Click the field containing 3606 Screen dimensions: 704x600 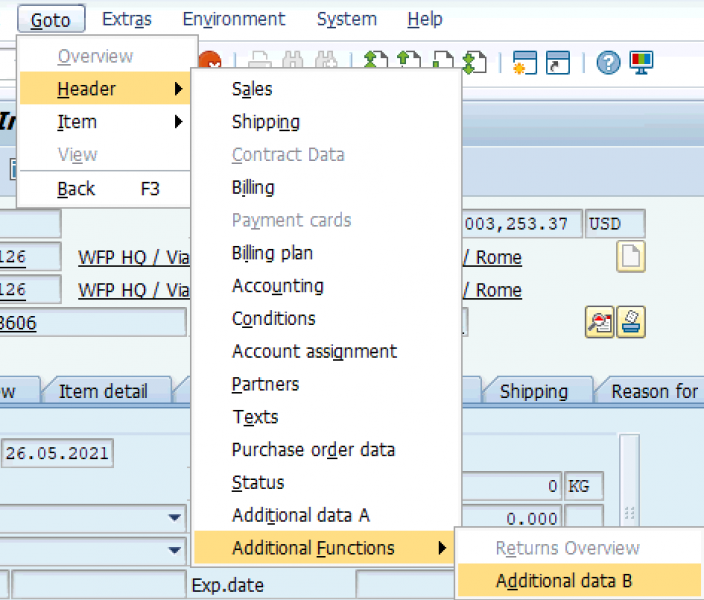pyautogui.click(x=93, y=322)
